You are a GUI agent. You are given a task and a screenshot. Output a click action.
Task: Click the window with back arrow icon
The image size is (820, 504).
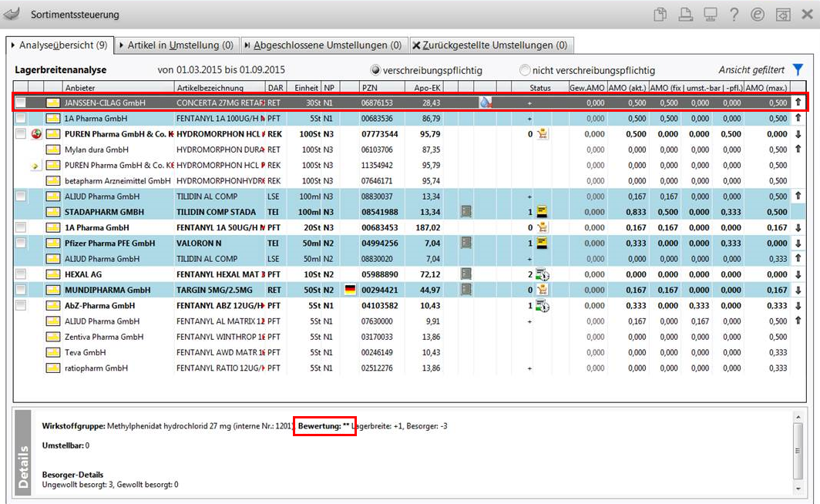coord(782,14)
